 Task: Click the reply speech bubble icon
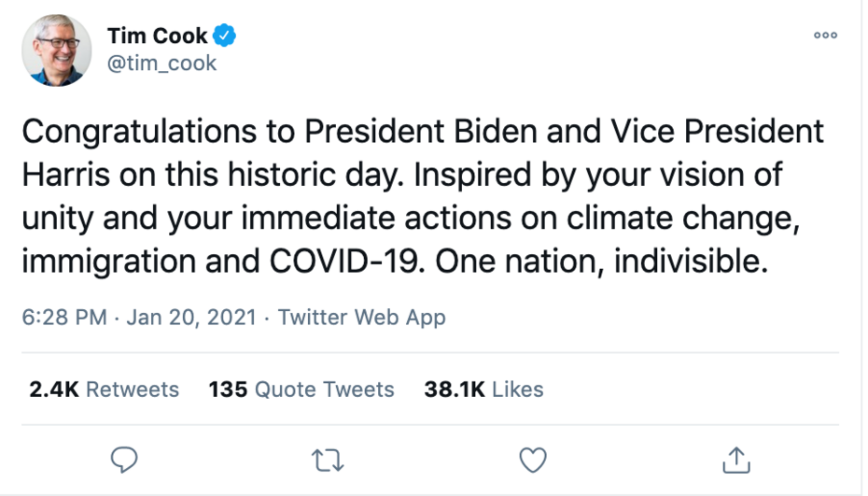[x=124, y=460]
